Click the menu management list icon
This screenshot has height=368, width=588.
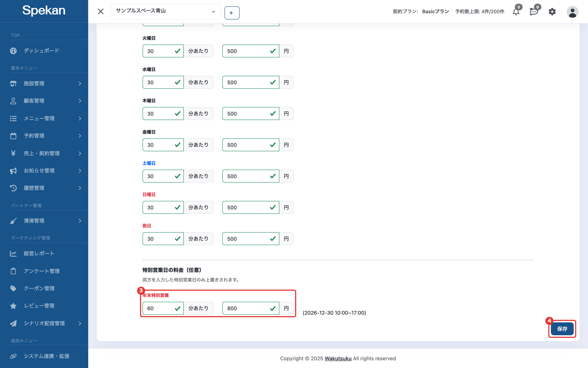pyautogui.click(x=13, y=118)
